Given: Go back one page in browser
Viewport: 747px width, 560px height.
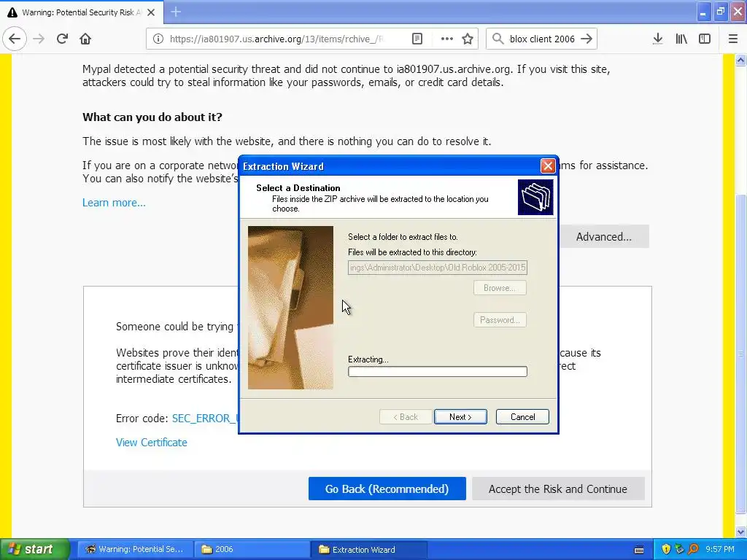Looking at the screenshot, I should click(x=15, y=39).
